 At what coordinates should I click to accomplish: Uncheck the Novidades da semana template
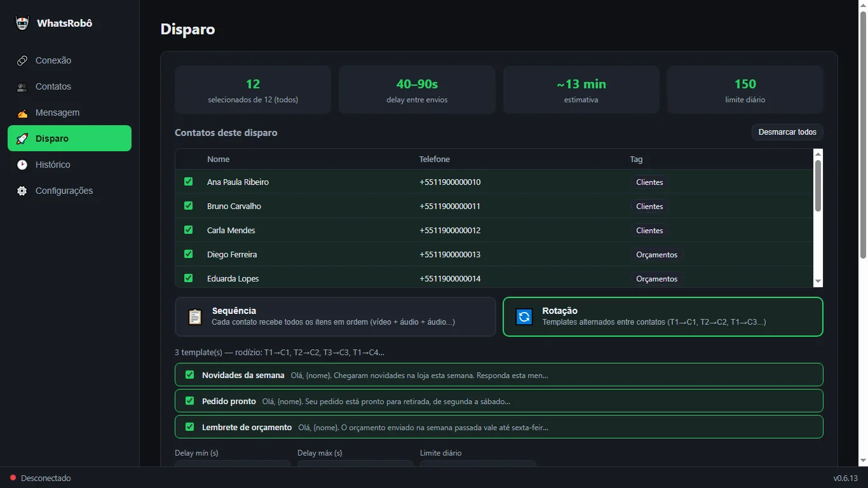[189, 375]
